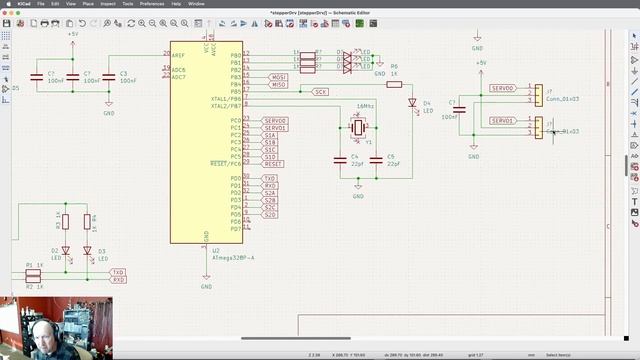Toggle horizontal and vertical wire constraint
The height and width of the screenshot is (360, 640).
(x=6, y=100)
